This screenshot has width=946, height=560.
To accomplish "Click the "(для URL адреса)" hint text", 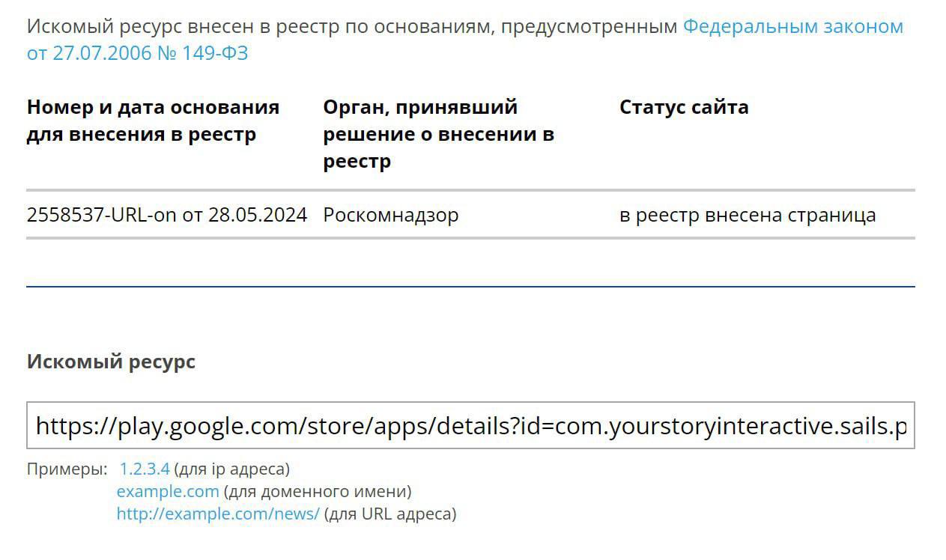I will pyautogui.click(x=389, y=514).
